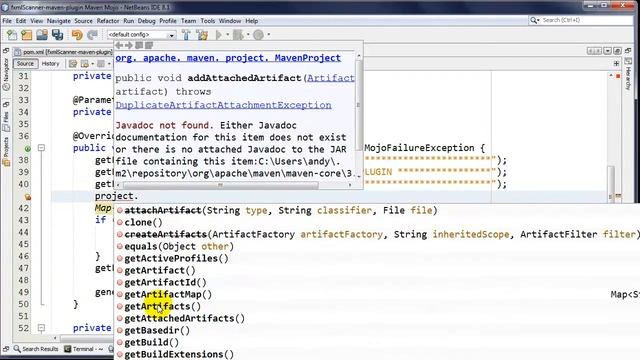Click the Debug Project icon

click(238, 35)
